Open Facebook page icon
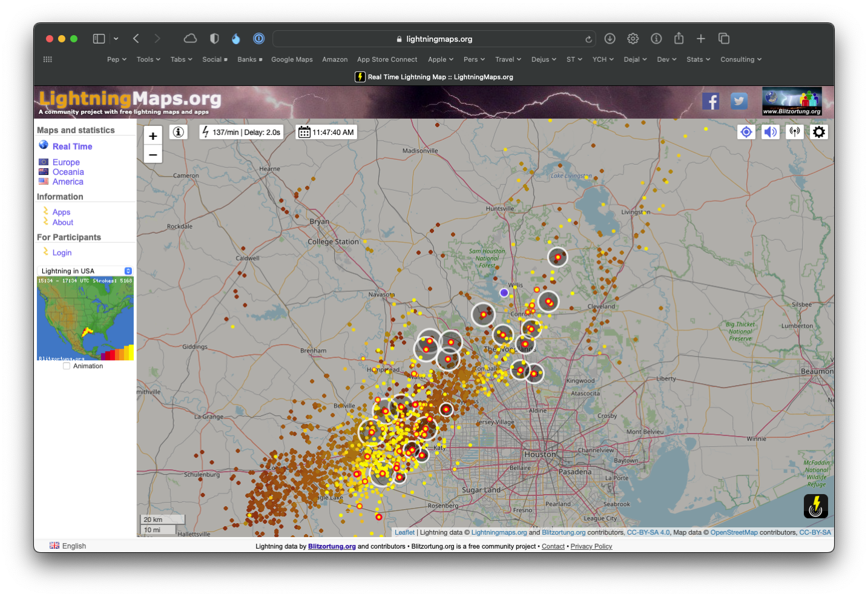The width and height of the screenshot is (868, 597). click(x=711, y=101)
